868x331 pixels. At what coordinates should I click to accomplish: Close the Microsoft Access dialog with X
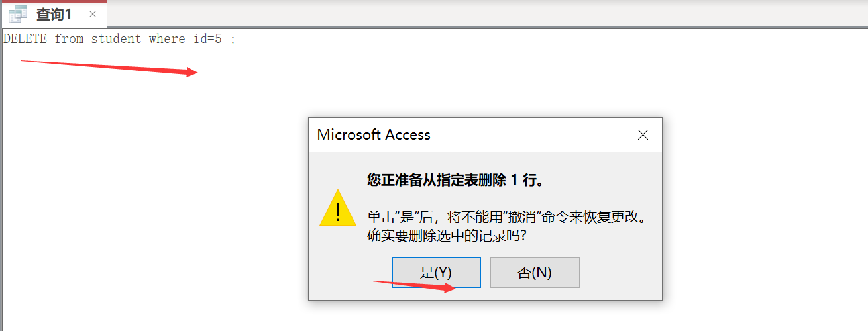[x=642, y=135]
